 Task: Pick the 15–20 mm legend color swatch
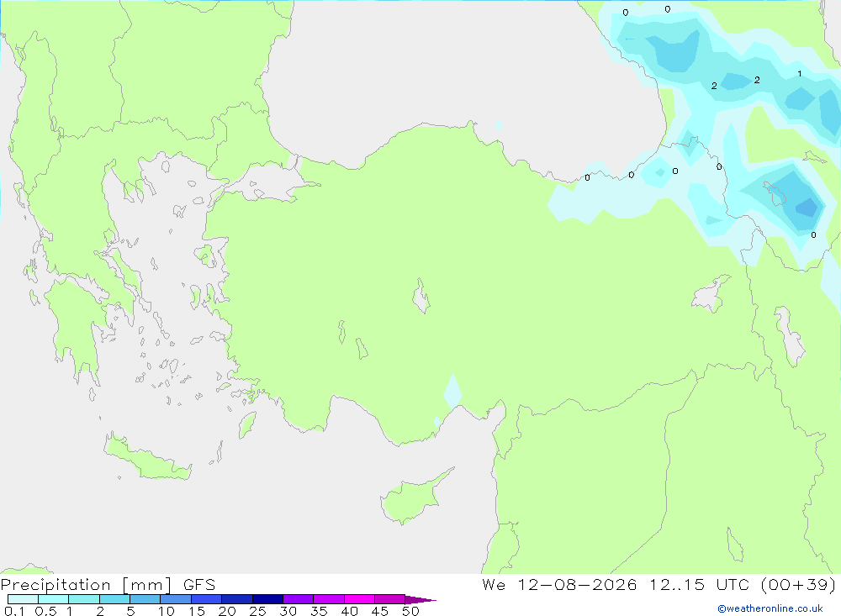point(206,599)
